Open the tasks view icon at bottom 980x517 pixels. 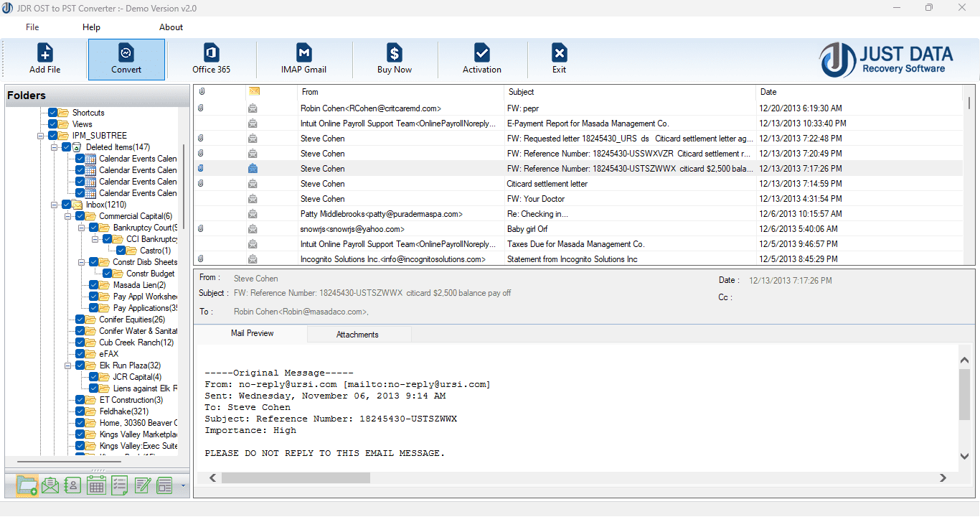pos(118,485)
